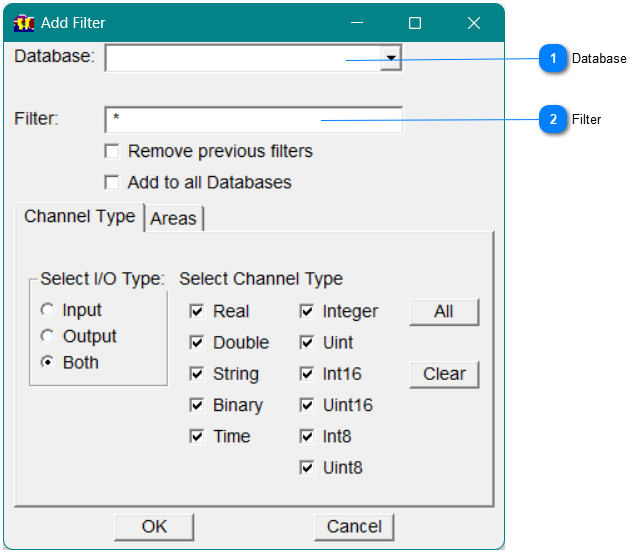Open the Database dropdown arrow
This screenshot has height=553, width=643.
click(x=390, y=58)
